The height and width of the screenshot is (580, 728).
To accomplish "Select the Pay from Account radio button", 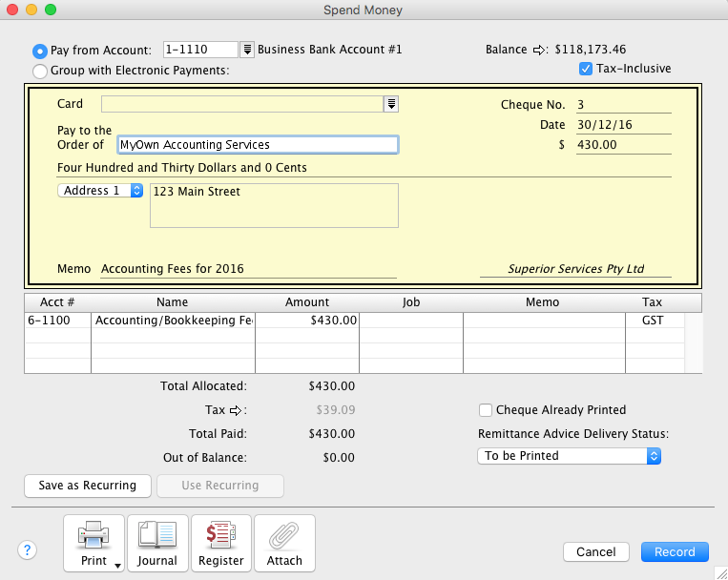I will click(40, 51).
